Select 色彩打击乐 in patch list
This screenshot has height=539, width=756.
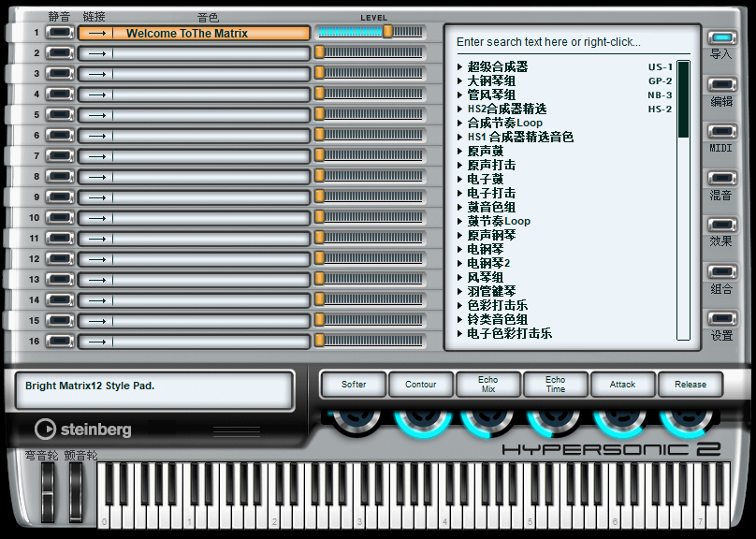pyautogui.click(x=498, y=305)
